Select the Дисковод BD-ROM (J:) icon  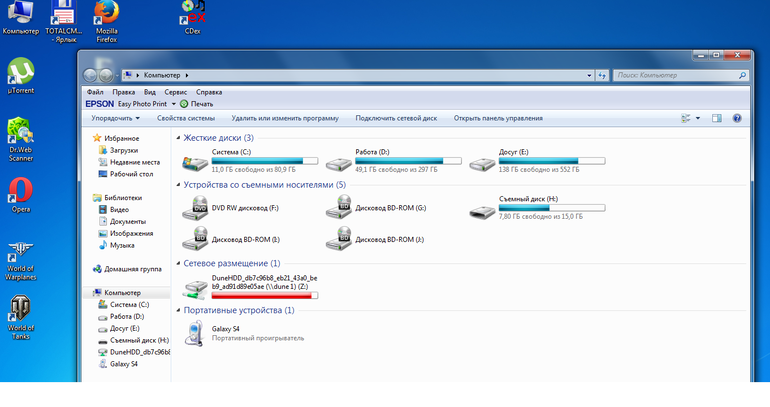(x=339, y=239)
